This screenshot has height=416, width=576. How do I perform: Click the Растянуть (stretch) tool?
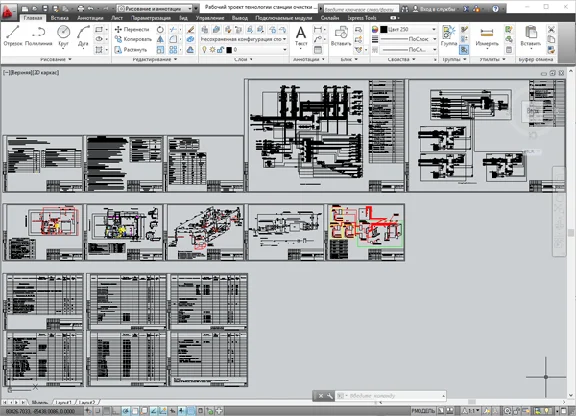tap(131, 50)
